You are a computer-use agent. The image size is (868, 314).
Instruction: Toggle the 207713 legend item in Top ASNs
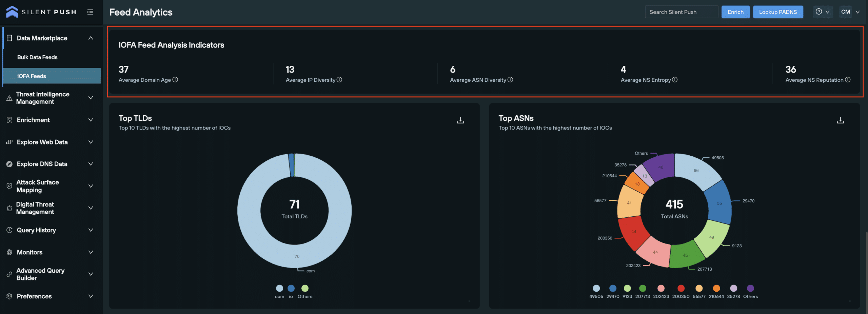click(x=643, y=291)
